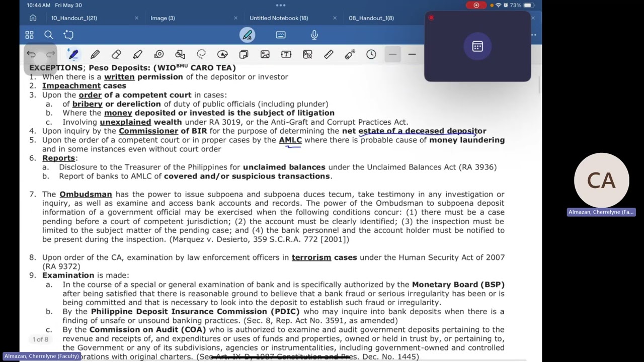This screenshot has width=644, height=362.
Task: Click the CA participant avatar
Action: click(x=601, y=180)
